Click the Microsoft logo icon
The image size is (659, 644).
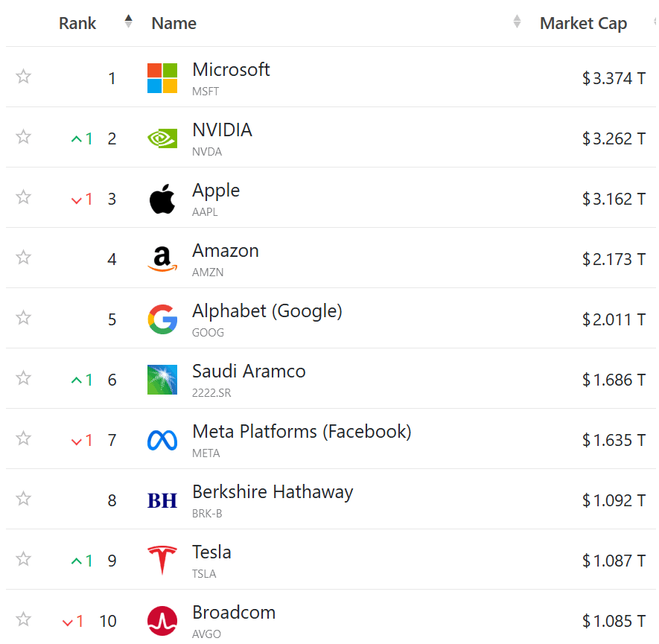click(162, 78)
